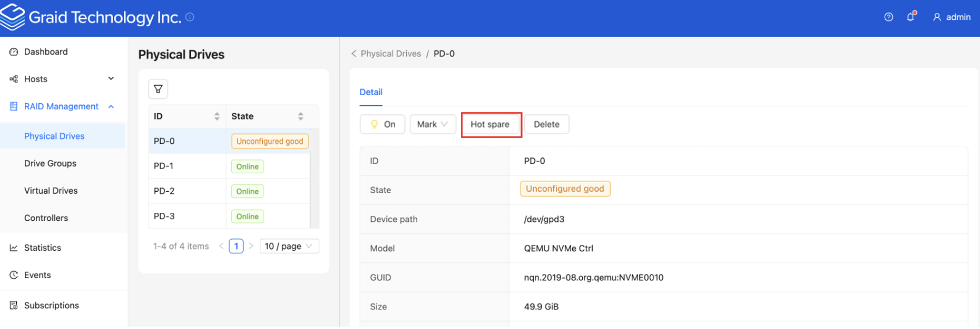Click the drive table vertical scrollbar
This screenshot has width=980, height=329.
pos(314,178)
